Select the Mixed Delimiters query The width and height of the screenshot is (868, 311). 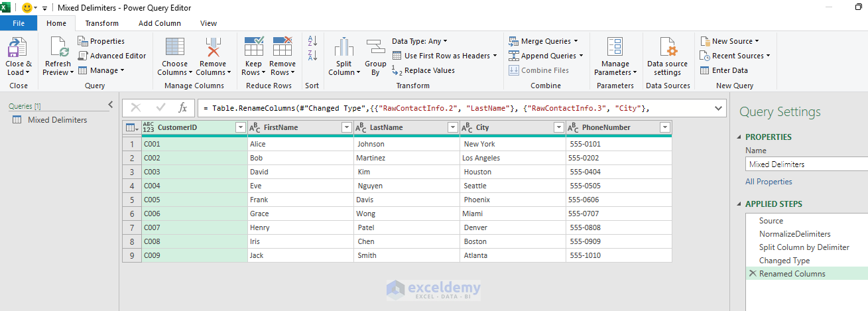[x=57, y=120]
